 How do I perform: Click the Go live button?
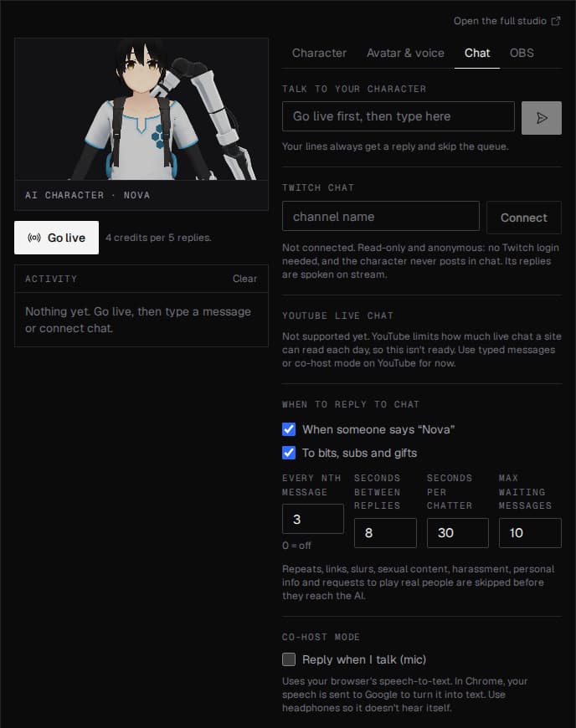click(56, 238)
